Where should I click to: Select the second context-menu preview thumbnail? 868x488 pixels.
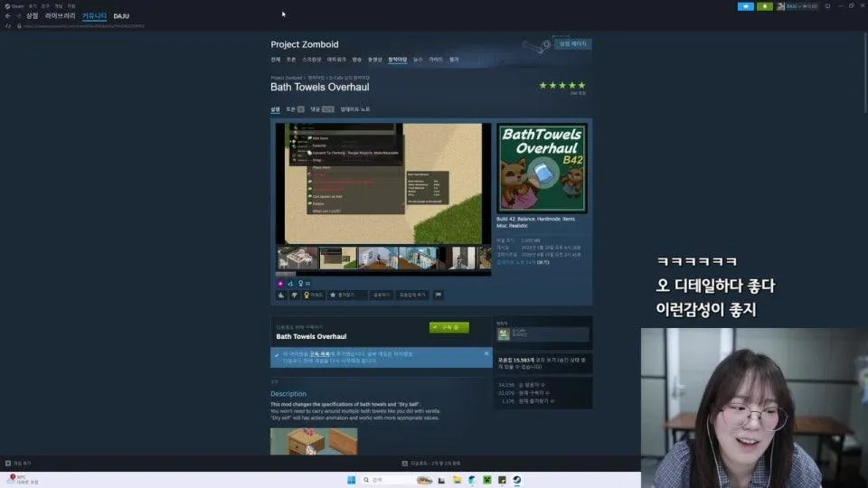pos(337,258)
